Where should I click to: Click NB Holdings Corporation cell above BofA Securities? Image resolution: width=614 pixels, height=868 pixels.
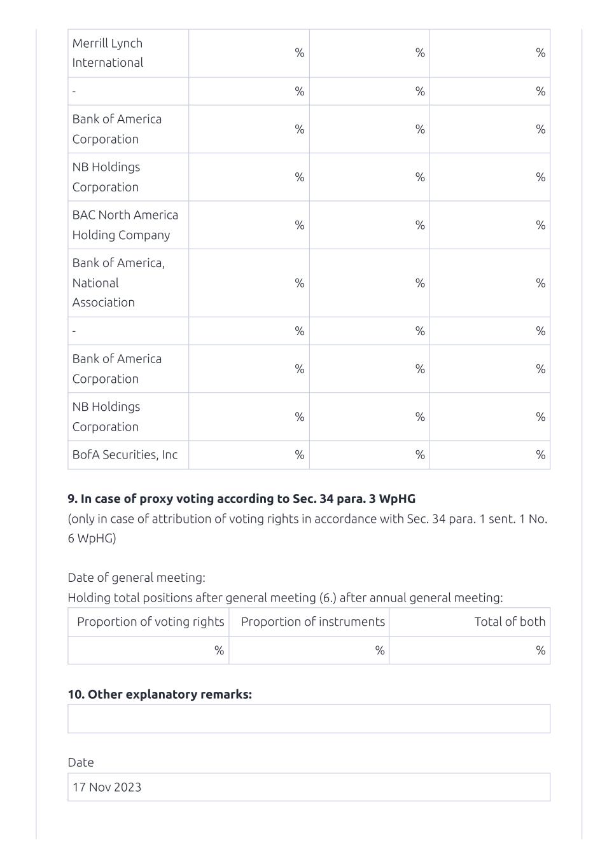128,417
